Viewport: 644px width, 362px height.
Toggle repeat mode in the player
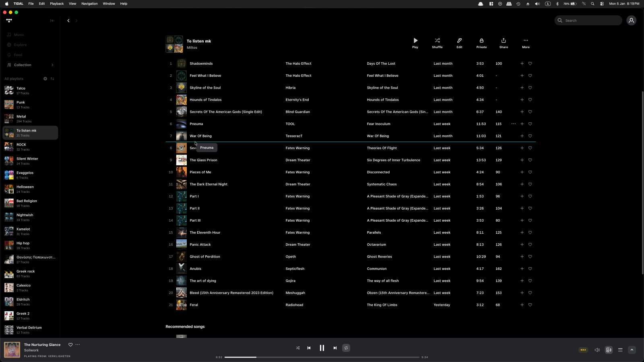346,348
